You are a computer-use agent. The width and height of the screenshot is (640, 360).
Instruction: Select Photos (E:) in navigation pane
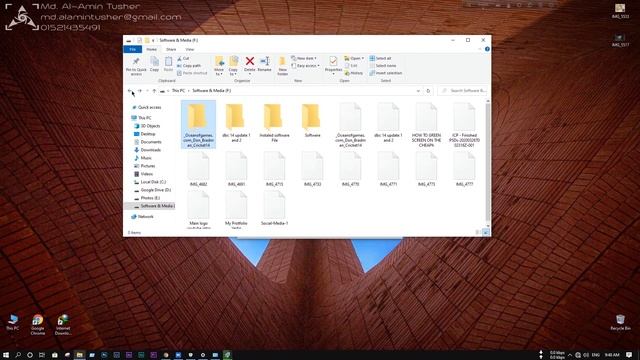click(147, 198)
